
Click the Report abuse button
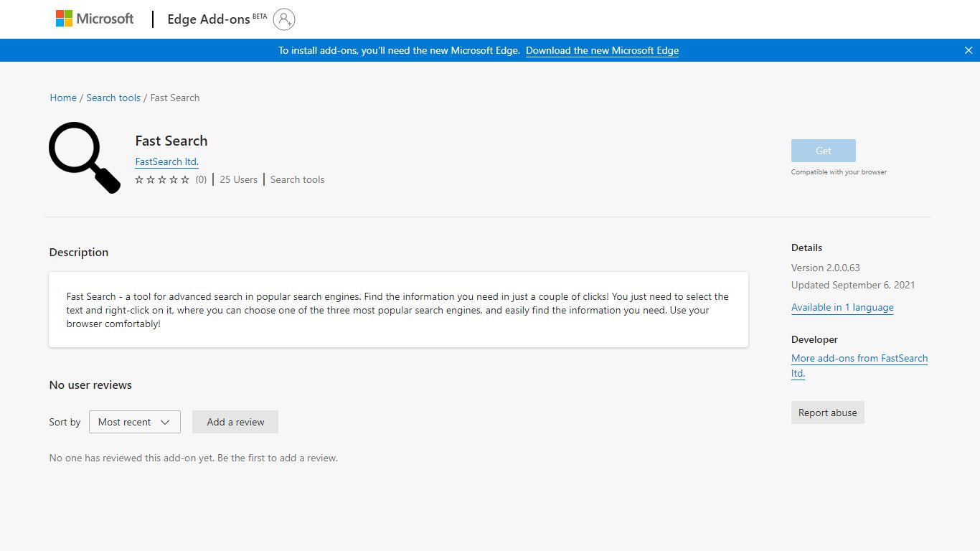[828, 413]
